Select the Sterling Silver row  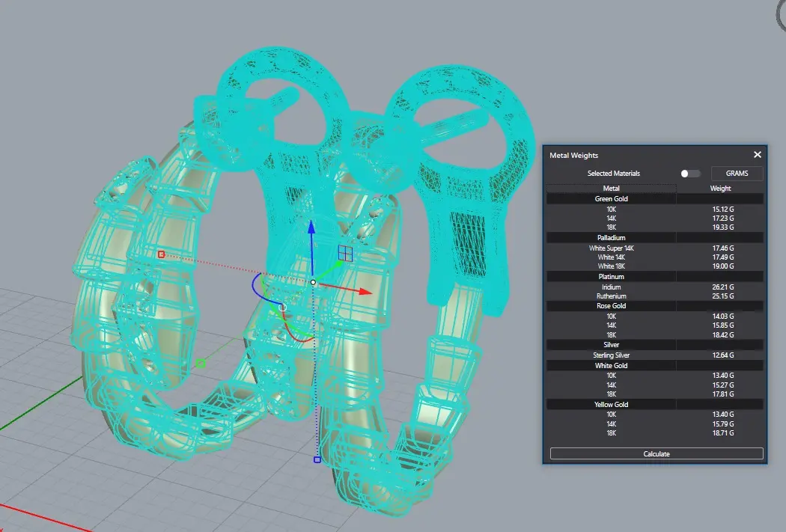[x=655, y=355]
